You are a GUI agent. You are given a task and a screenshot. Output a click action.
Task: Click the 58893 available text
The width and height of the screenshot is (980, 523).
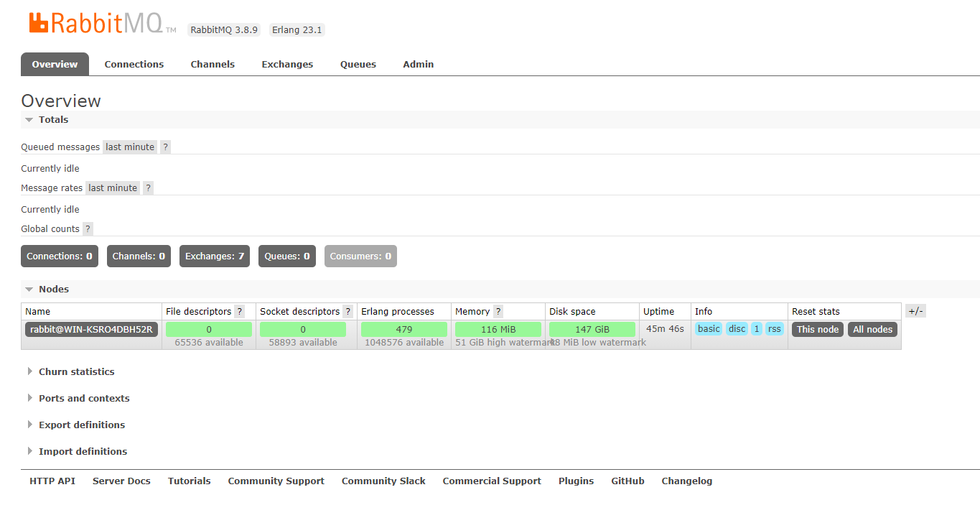pyautogui.click(x=303, y=343)
